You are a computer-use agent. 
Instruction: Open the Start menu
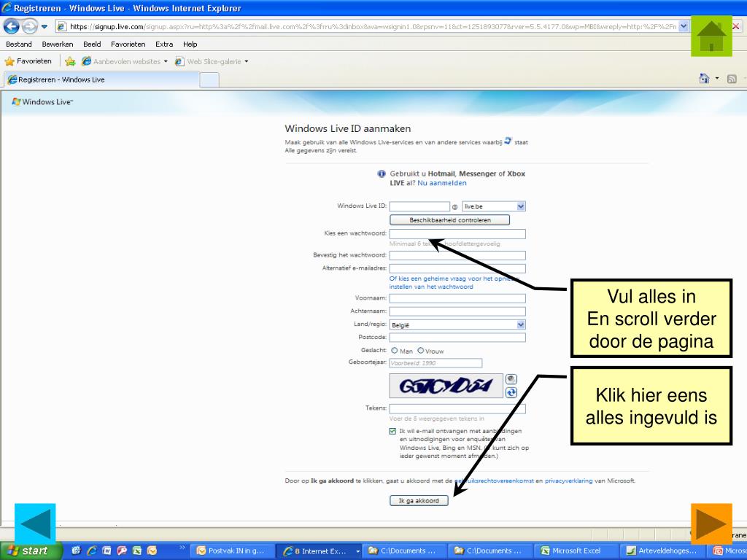(x=29, y=551)
